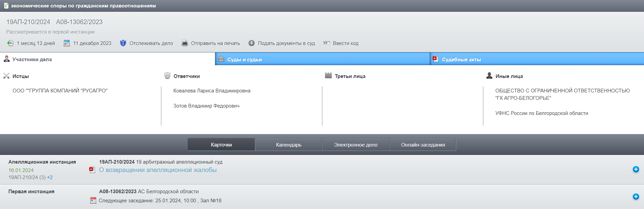Click the person silhouette icon beside Иные лица
The image size is (644, 209).
489,76
